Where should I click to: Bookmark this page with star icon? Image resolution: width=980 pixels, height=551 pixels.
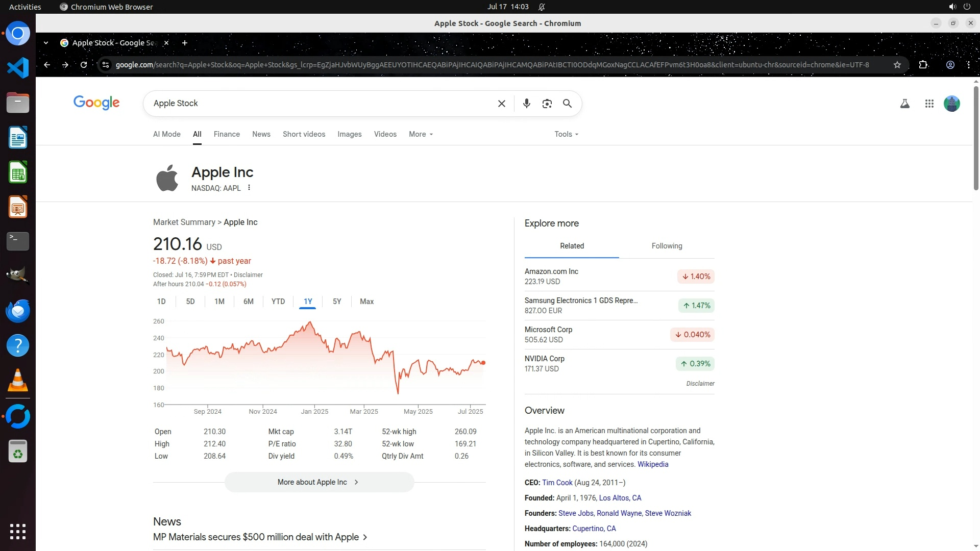(x=897, y=65)
